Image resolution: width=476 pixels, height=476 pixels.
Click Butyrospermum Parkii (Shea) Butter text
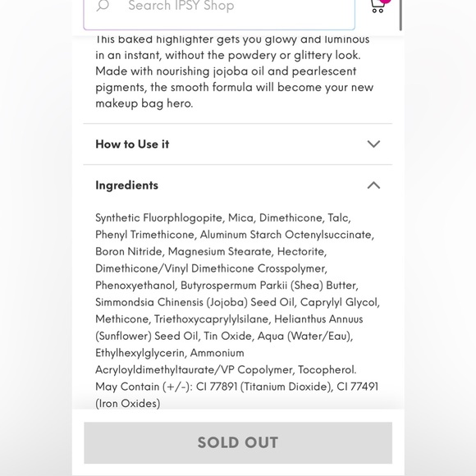point(269,286)
